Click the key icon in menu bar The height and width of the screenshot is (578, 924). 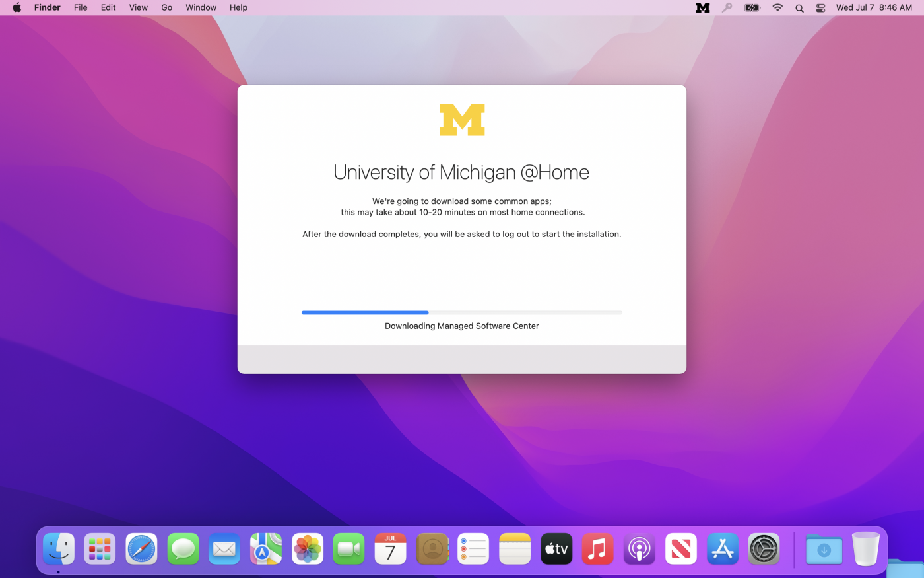(727, 8)
